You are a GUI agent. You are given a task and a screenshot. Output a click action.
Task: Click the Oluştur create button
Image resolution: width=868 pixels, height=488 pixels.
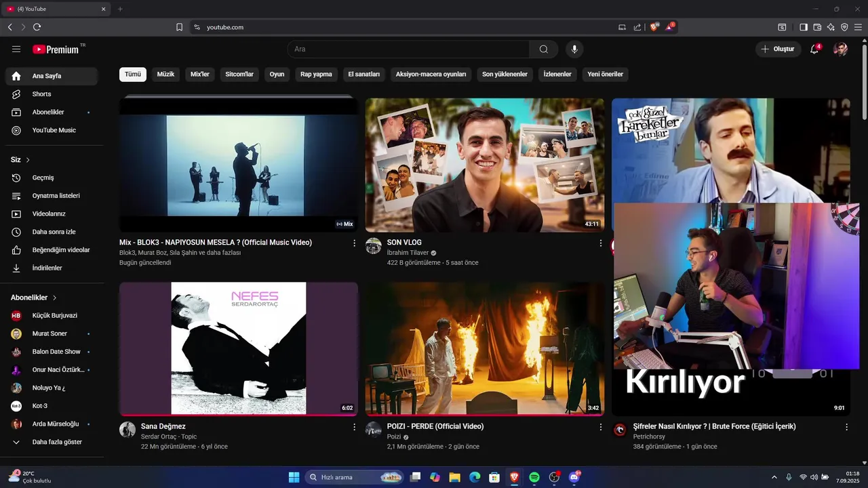click(778, 49)
